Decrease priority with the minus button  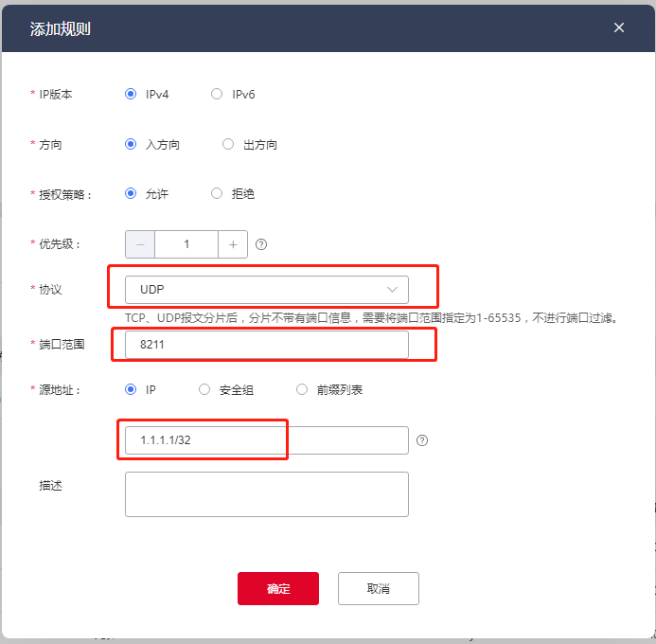(140, 244)
